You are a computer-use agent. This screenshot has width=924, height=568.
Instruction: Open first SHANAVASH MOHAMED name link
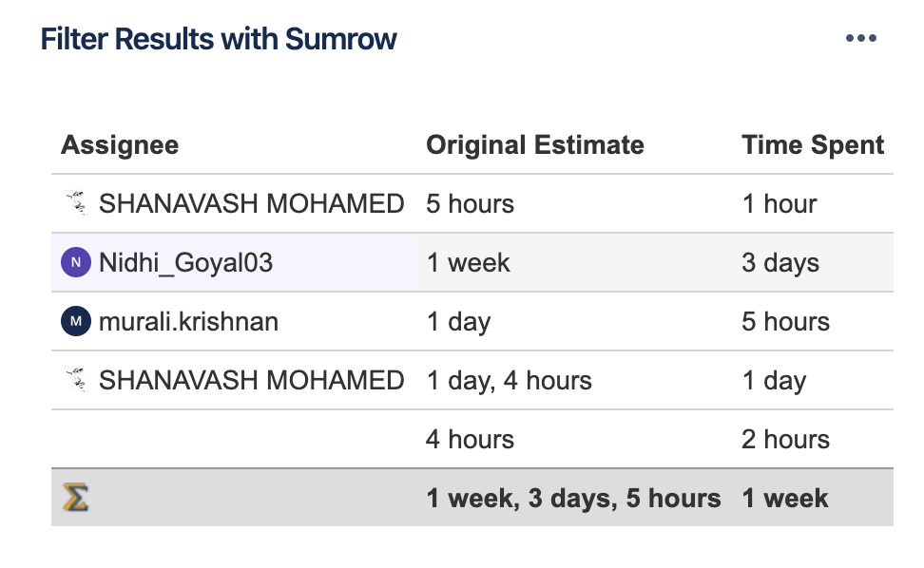click(x=252, y=203)
